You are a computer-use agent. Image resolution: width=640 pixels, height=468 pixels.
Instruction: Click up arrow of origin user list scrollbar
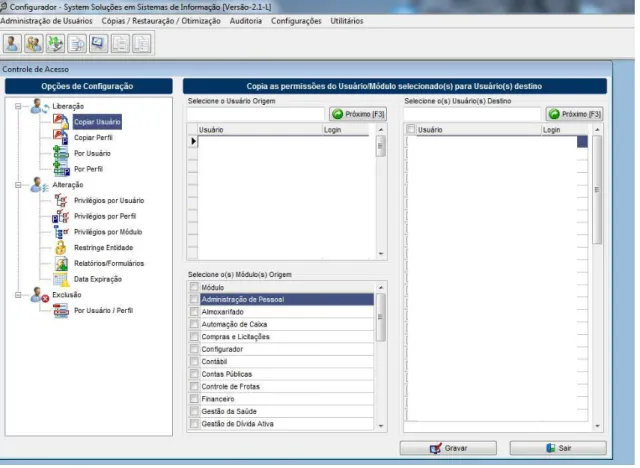coord(381,130)
